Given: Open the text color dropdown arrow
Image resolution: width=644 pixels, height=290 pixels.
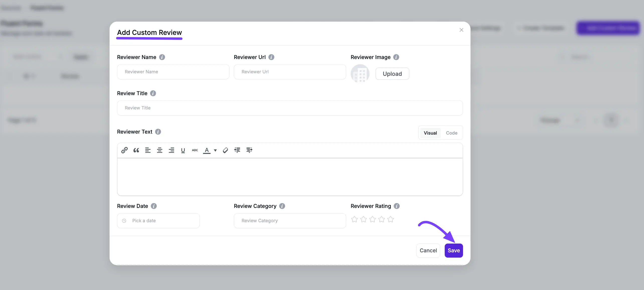Looking at the screenshot, I should 215,150.
